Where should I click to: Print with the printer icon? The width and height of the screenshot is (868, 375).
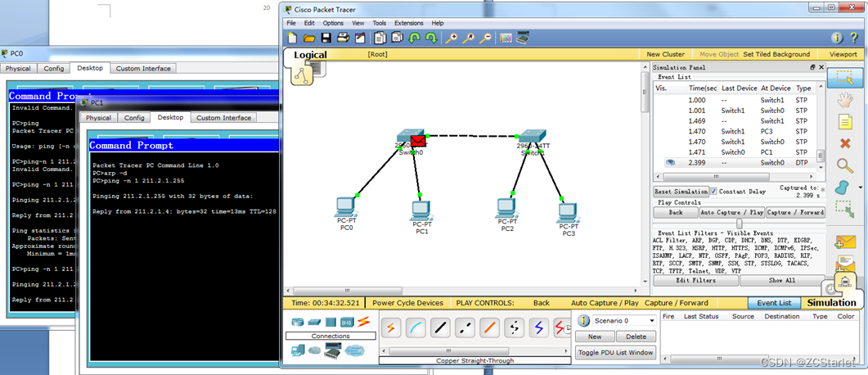pos(344,38)
